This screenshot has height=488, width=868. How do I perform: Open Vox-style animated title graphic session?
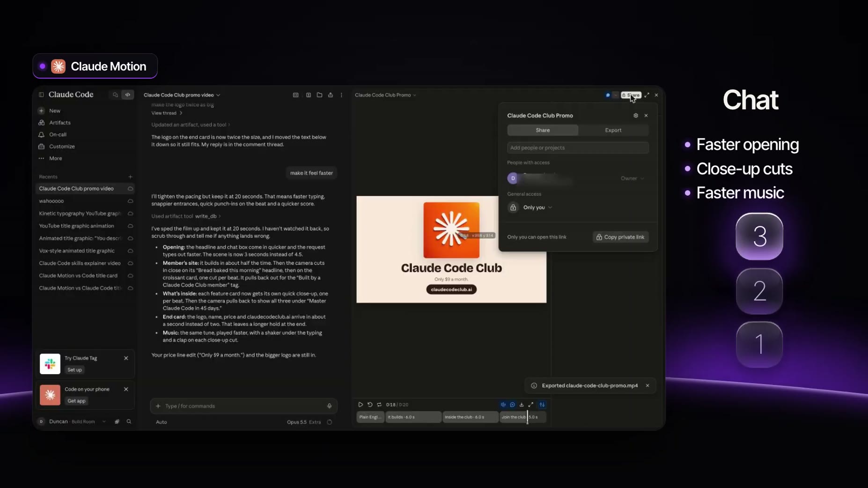point(85,251)
